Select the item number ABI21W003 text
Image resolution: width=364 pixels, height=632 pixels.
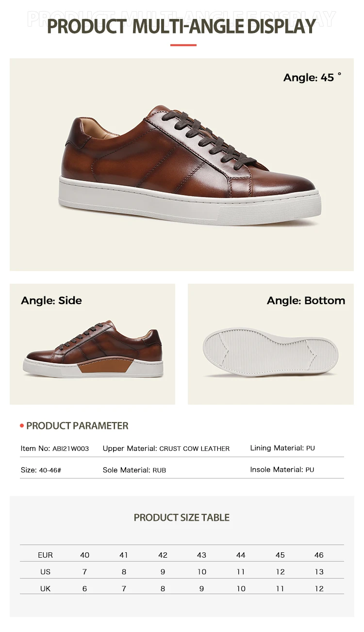tap(71, 449)
